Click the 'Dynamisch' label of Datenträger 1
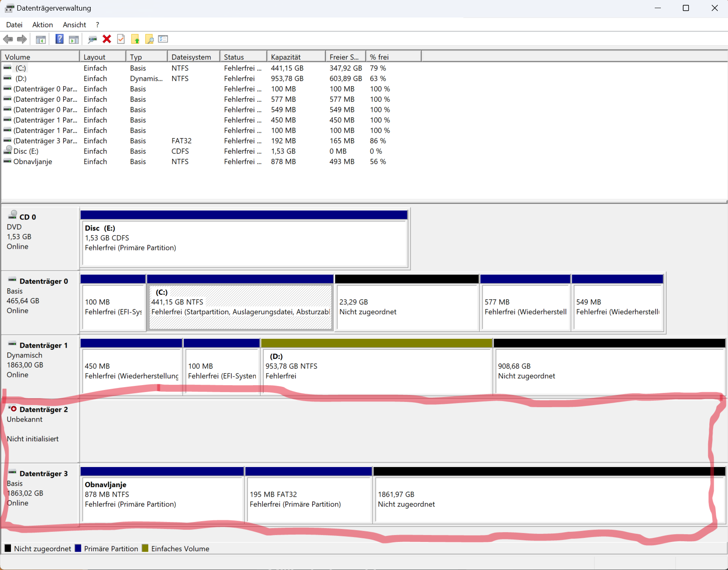The height and width of the screenshot is (570, 728). click(24, 355)
